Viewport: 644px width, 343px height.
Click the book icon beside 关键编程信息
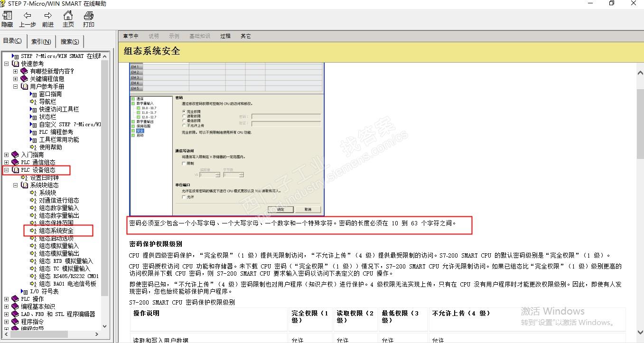[x=24, y=79]
